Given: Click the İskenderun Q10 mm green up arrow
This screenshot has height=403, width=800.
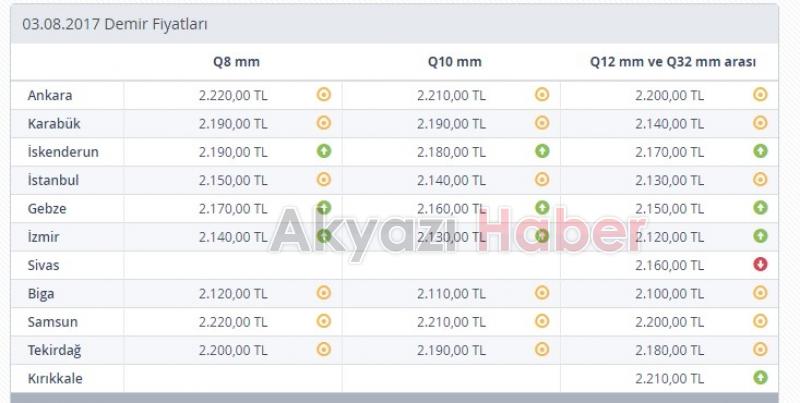Looking at the screenshot, I should [542, 152].
